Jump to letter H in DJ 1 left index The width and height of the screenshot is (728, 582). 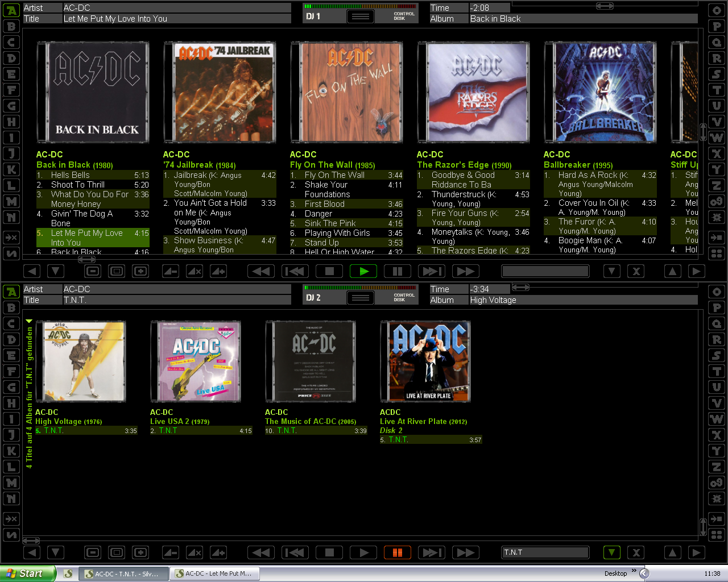(11, 122)
